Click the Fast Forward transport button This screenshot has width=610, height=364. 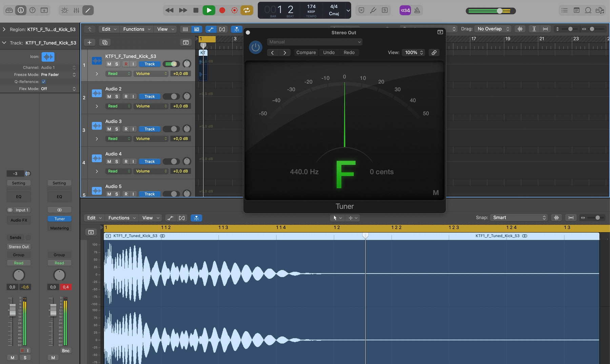click(x=183, y=10)
